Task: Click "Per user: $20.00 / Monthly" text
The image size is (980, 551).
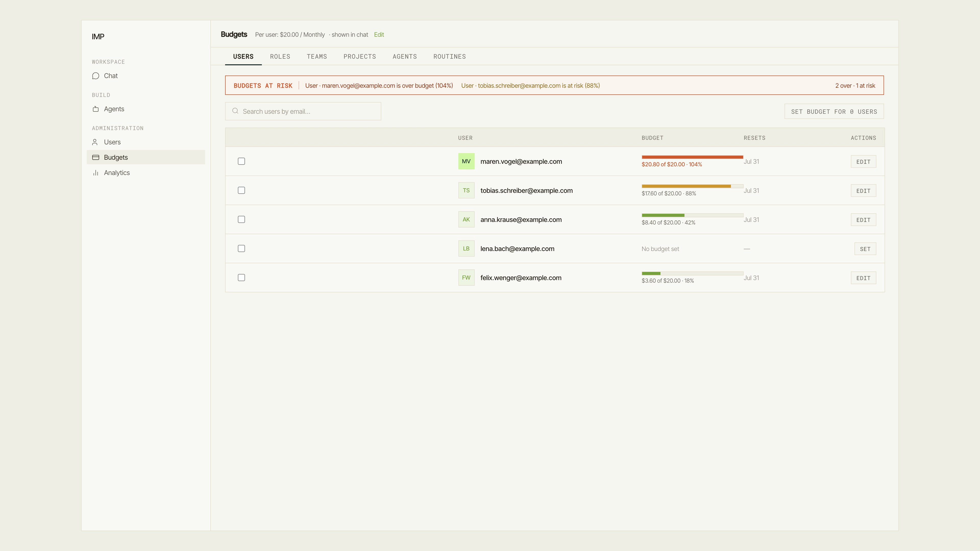Action: click(290, 35)
